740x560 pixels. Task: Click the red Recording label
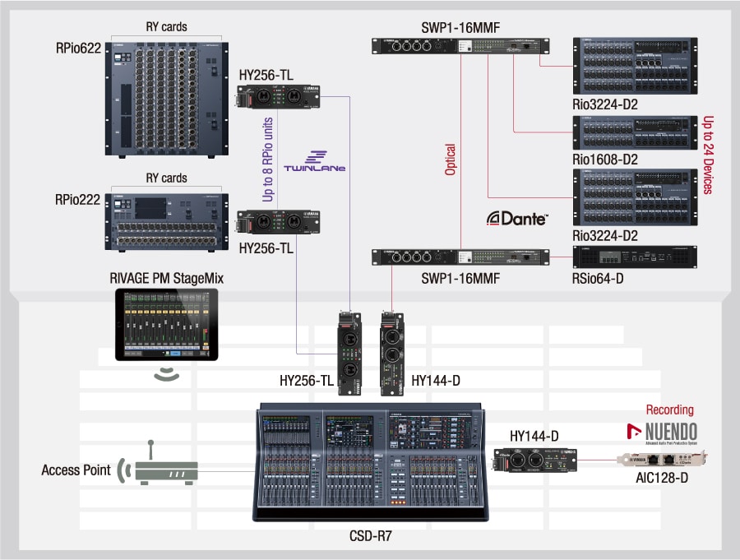click(x=669, y=410)
